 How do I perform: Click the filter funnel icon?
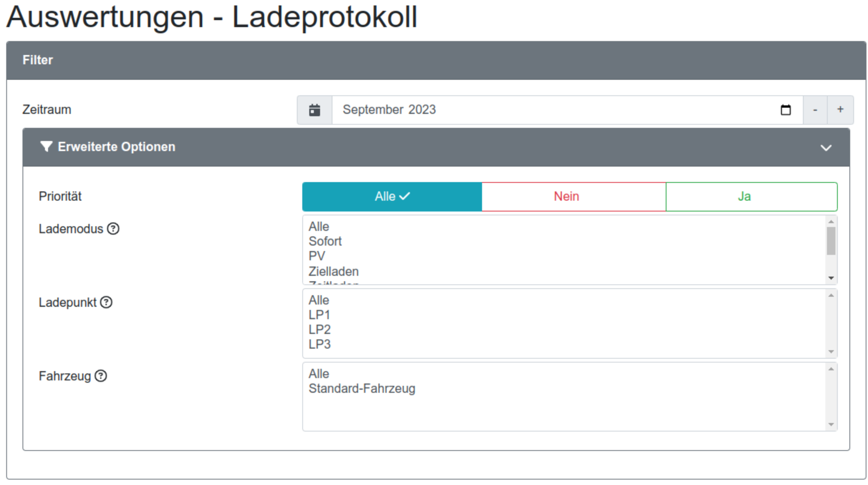pyautogui.click(x=46, y=147)
